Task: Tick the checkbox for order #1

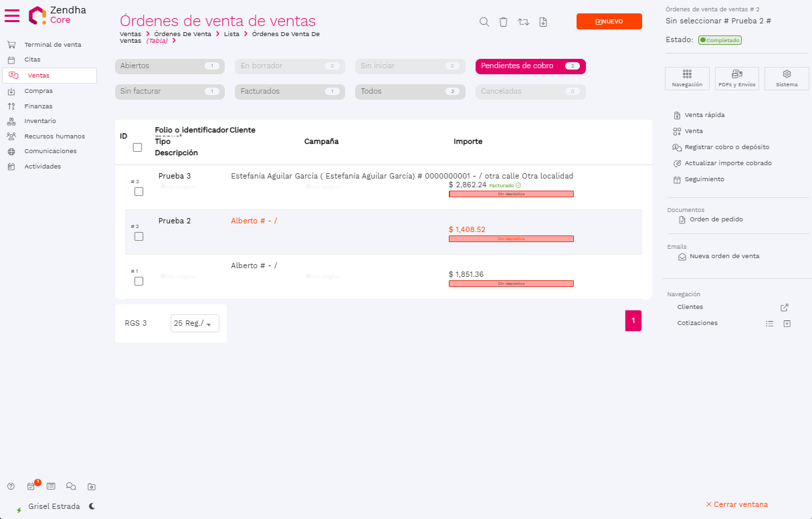Action: [139, 282]
